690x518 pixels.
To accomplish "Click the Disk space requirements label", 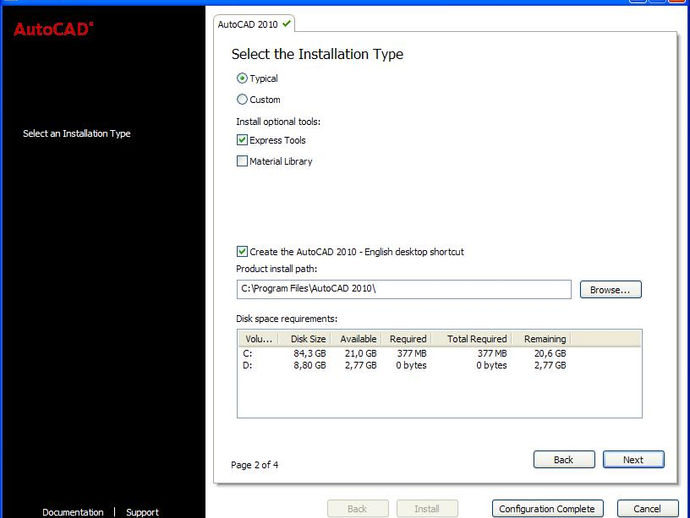I will coord(286,319).
